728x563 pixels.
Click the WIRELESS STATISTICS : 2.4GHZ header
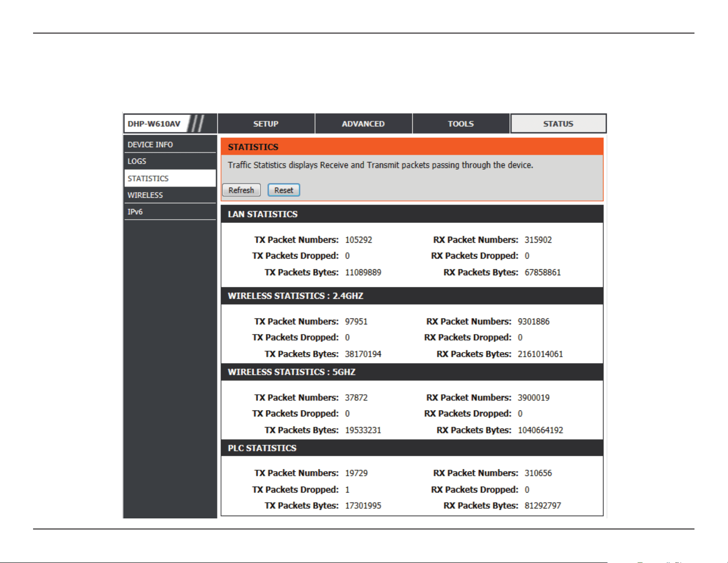click(x=412, y=296)
